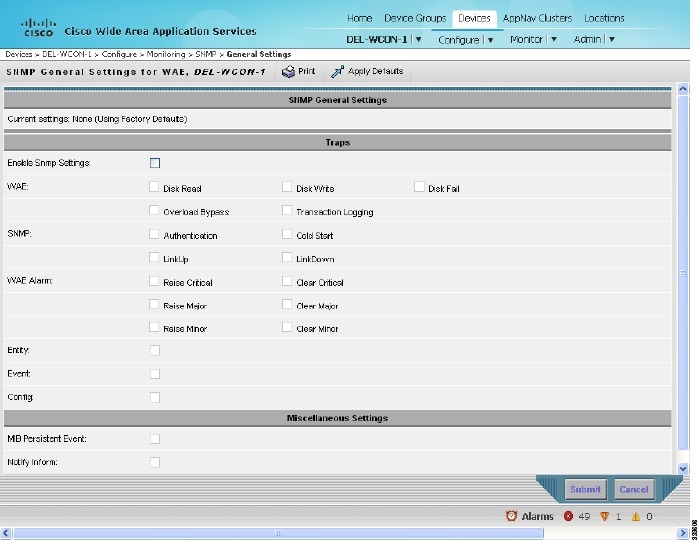699x540 pixels.
Task: Click the vertical scrollbar down arrow
Action: [x=683, y=468]
